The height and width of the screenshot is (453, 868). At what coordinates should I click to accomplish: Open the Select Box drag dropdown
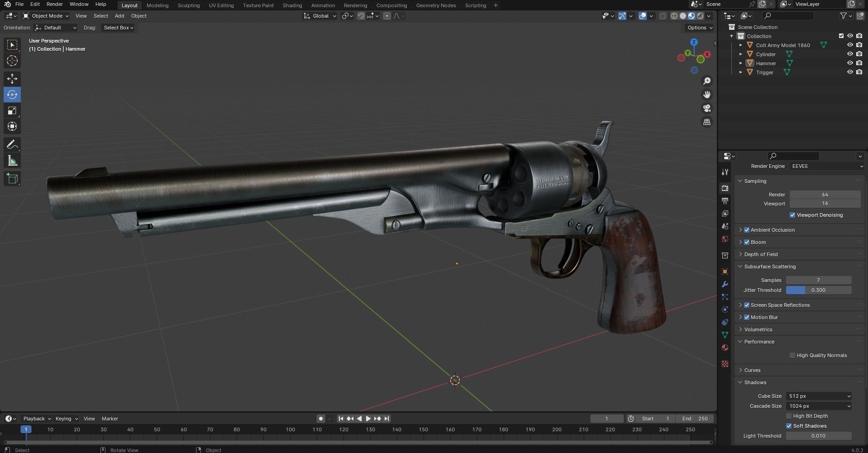[118, 28]
